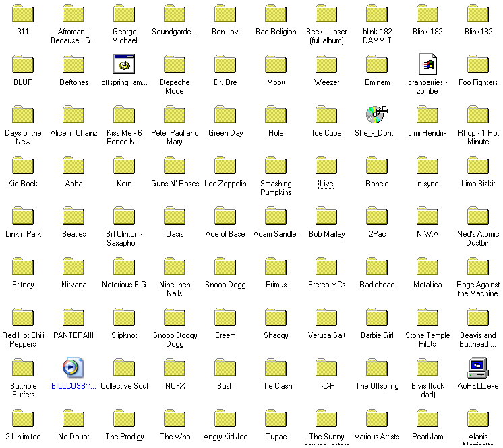Click the Beavis and Butthead ... label
503x448 pixels.
pyautogui.click(x=478, y=339)
